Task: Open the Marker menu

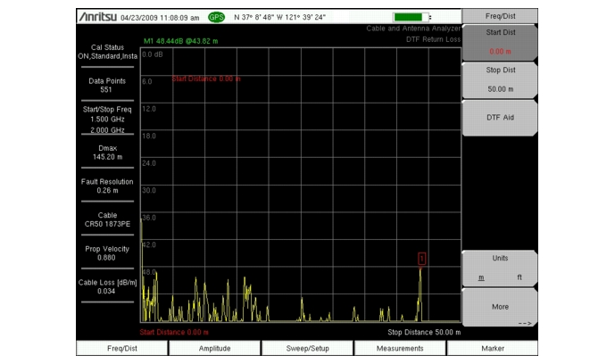Action: pyautogui.click(x=493, y=348)
